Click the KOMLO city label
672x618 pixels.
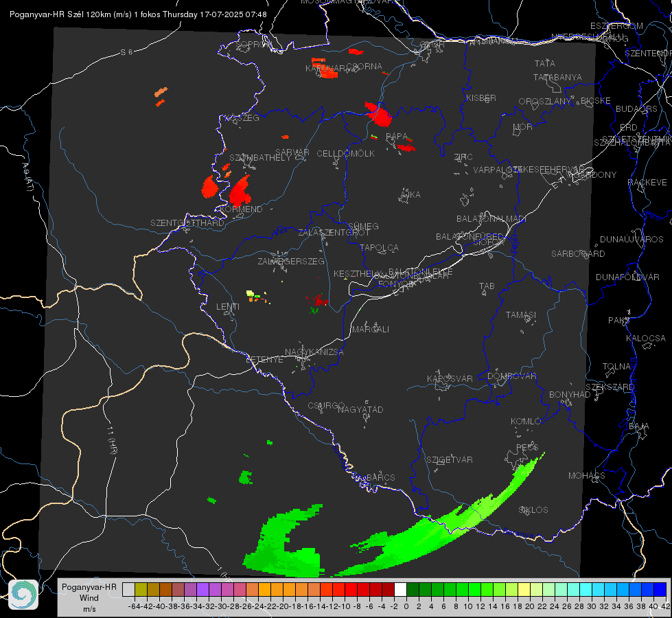pyautogui.click(x=526, y=422)
